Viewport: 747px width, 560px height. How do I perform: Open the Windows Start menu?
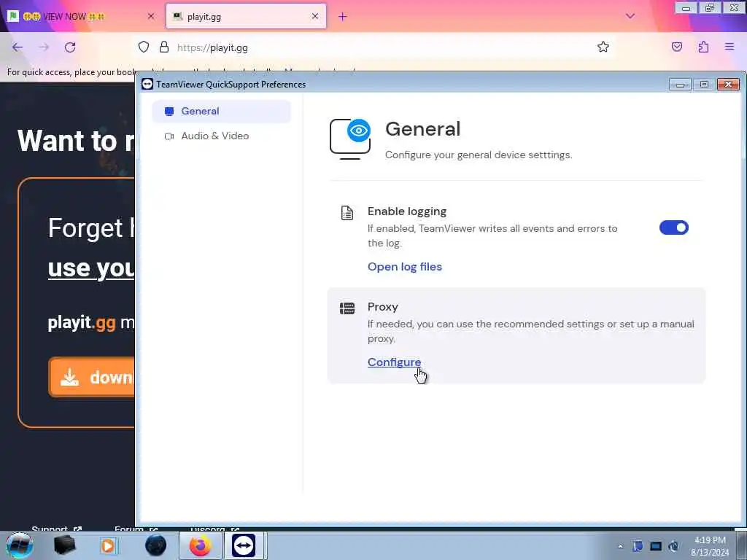20,545
